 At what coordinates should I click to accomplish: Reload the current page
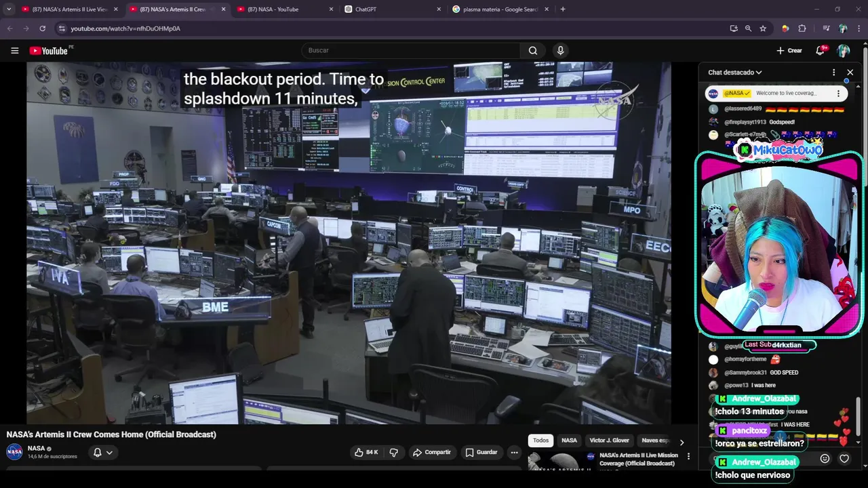click(x=42, y=28)
